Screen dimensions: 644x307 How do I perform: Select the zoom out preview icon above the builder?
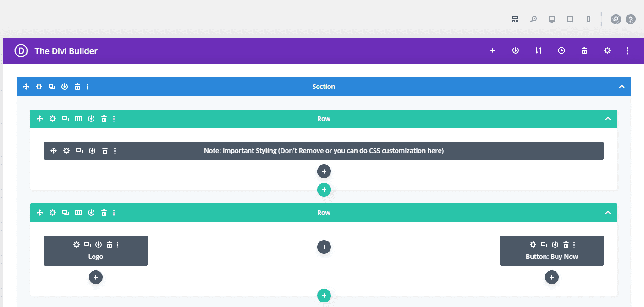(x=533, y=19)
